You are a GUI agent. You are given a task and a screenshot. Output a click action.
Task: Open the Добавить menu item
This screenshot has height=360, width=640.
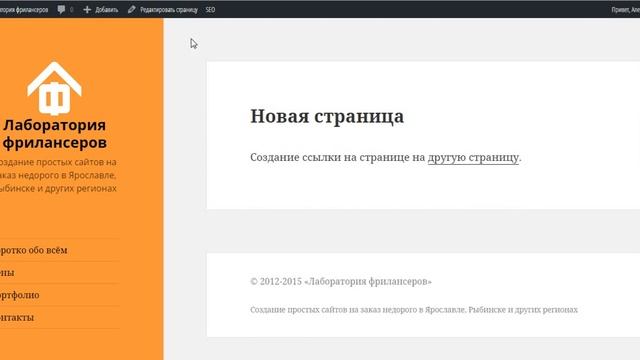point(106,10)
